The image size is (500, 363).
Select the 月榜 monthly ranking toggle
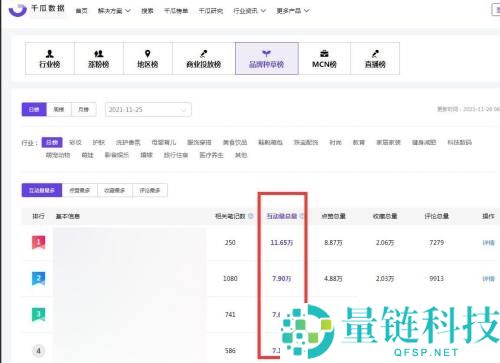point(83,109)
